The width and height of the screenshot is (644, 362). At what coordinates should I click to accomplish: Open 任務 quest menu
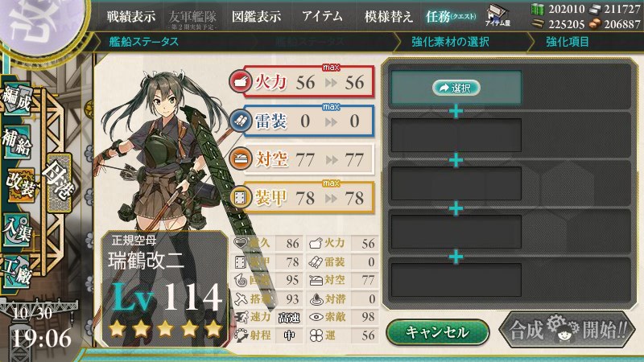451,16
